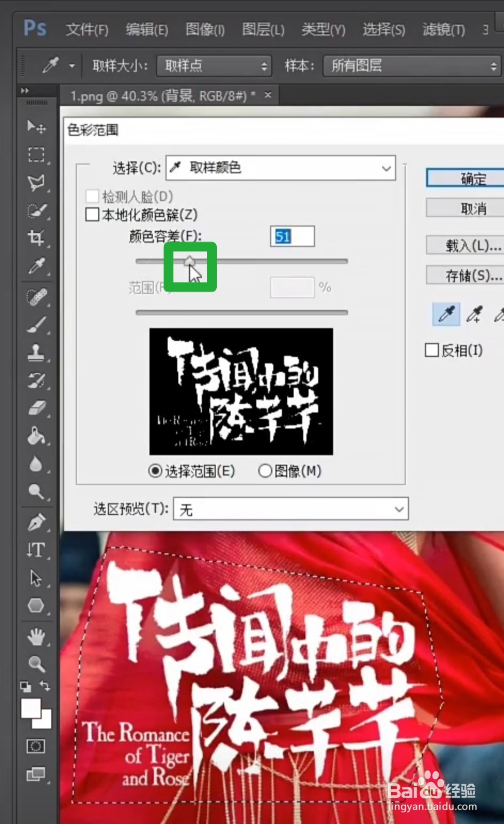504x824 pixels.
Task: Open eyedropper tool preset picker in options bar
Action: 72,66
